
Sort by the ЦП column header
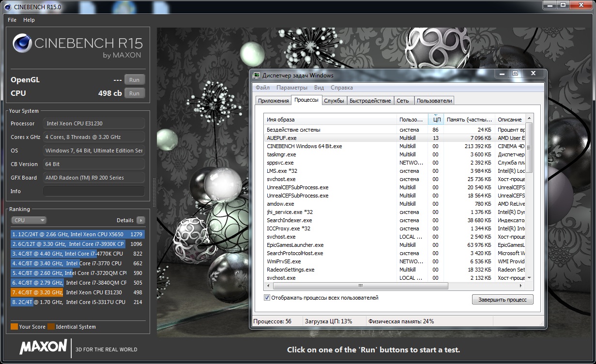[x=436, y=120]
